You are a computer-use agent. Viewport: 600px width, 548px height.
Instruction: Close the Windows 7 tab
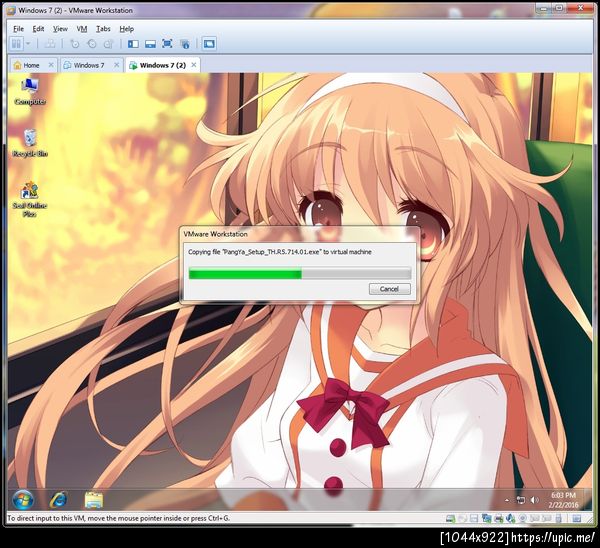click(117, 65)
